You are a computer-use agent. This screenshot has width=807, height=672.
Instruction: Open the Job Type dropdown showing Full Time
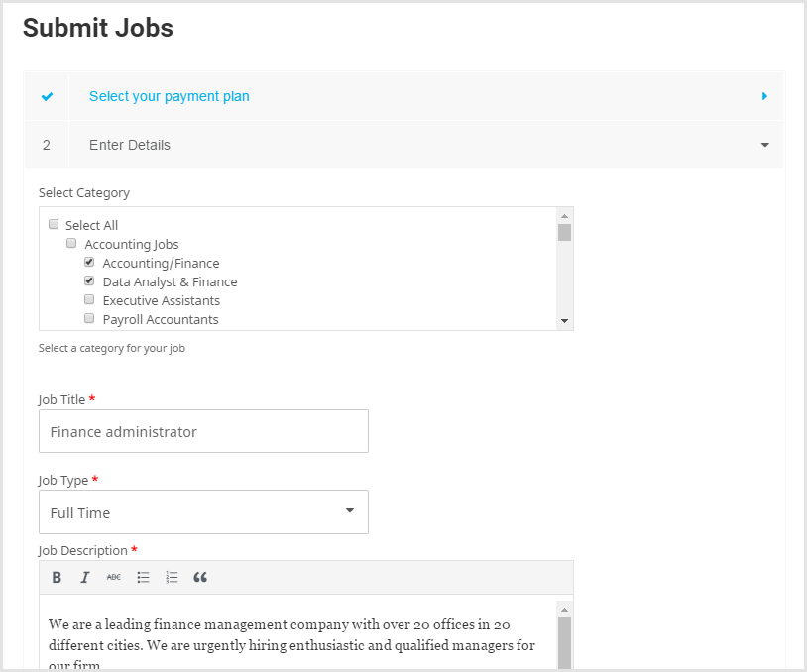click(x=204, y=512)
